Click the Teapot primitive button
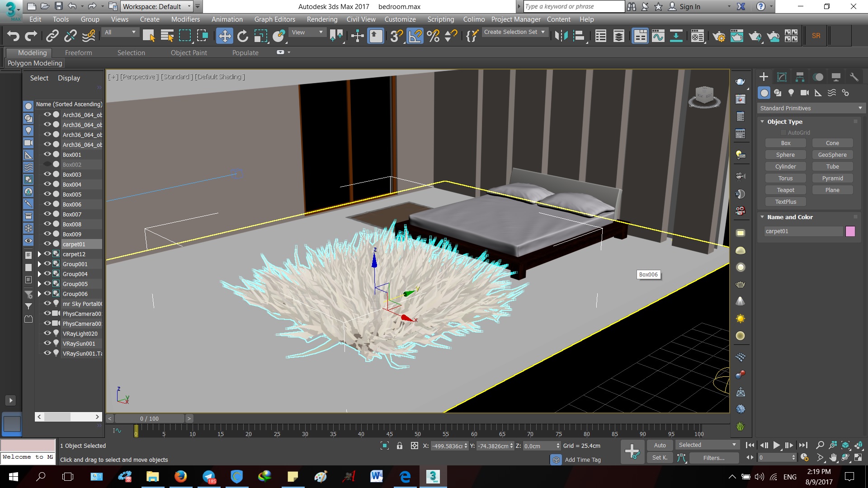This screenshot has width=868, height=488. pos(785,190)
